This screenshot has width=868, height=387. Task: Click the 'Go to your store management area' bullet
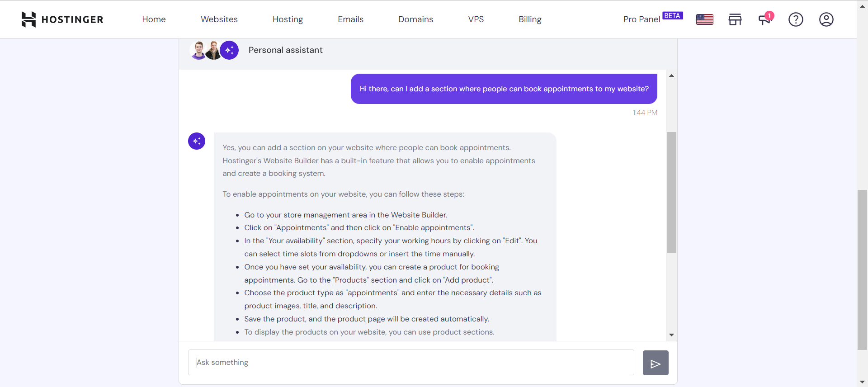click(x=346, y=215)
